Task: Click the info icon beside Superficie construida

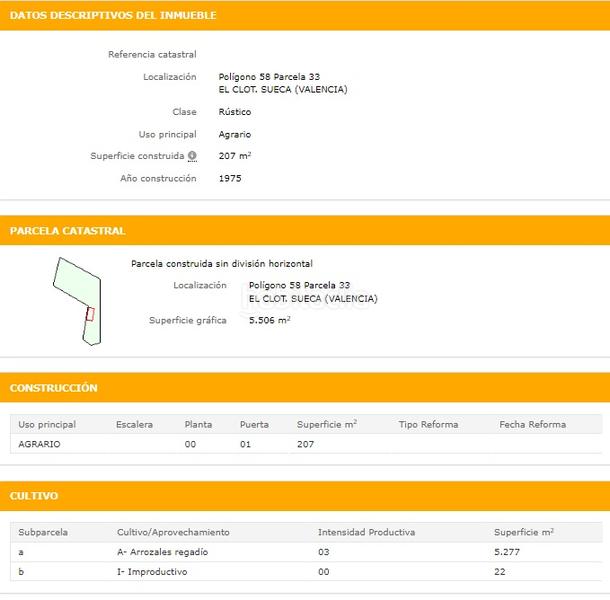Action: click(192, 156)
